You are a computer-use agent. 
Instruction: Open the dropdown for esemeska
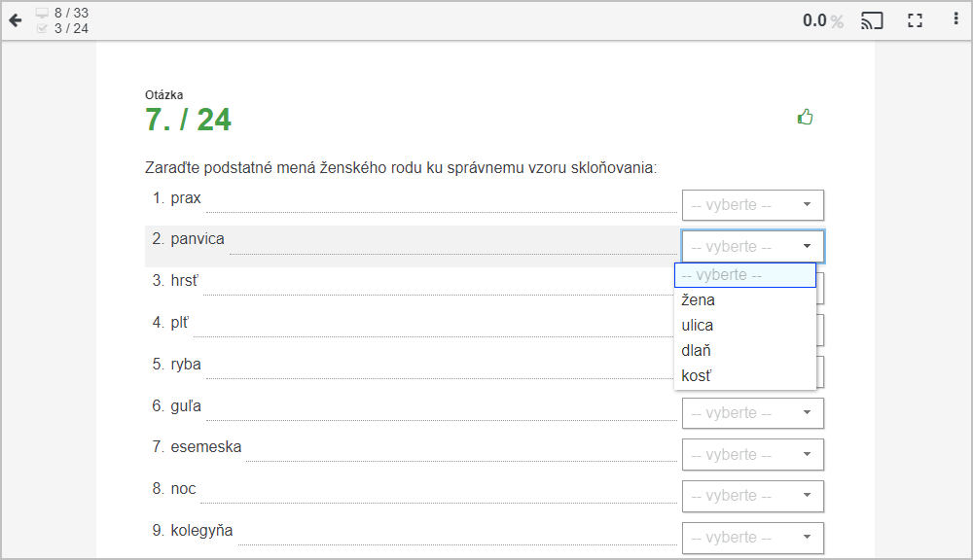[753, 455]
